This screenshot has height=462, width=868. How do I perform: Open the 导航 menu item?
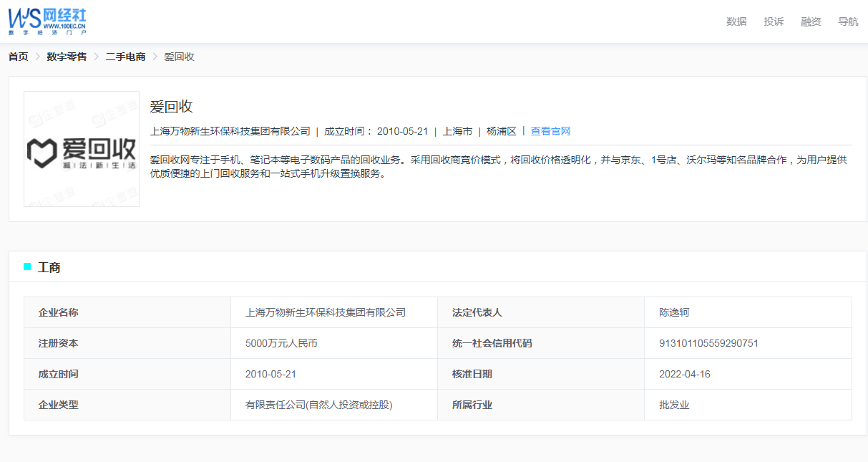848,21
